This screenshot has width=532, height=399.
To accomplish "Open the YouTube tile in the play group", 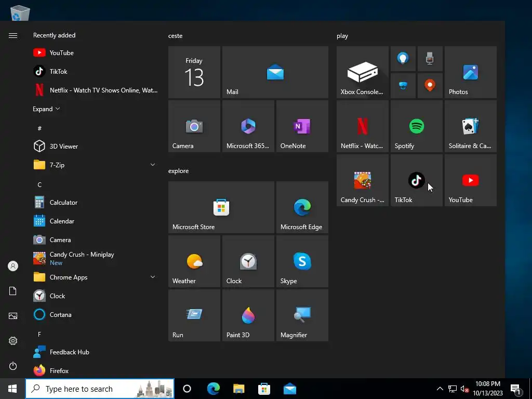I will [471, 180].
